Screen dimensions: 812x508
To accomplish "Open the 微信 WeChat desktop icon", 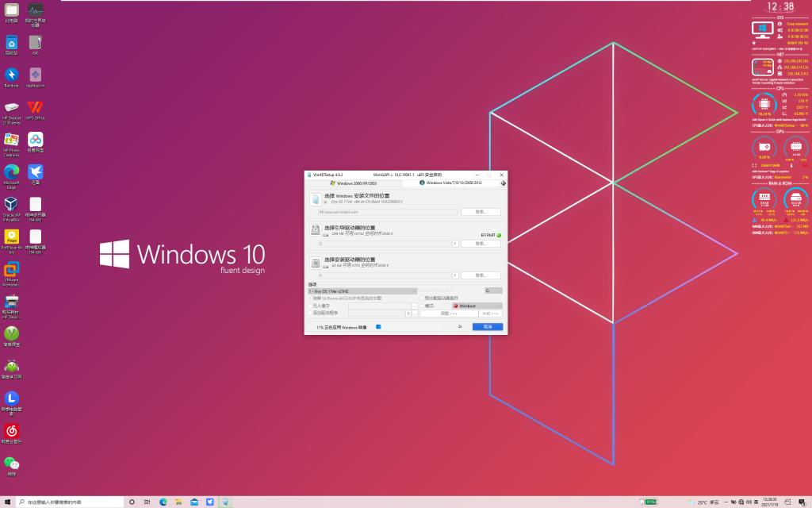I will coord(11,465).
